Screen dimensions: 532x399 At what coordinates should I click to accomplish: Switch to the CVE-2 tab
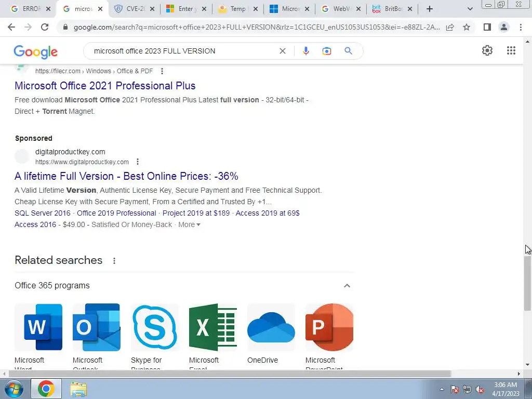[133, 9]
